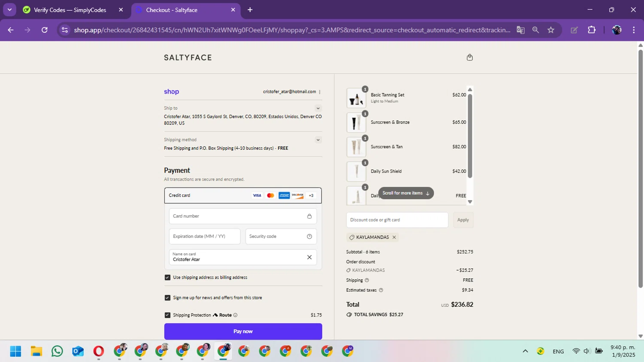This screenshot has height=362, width=644.
Task: Open the zoom magnifier icon in address bar
Action: click(535, 30)
